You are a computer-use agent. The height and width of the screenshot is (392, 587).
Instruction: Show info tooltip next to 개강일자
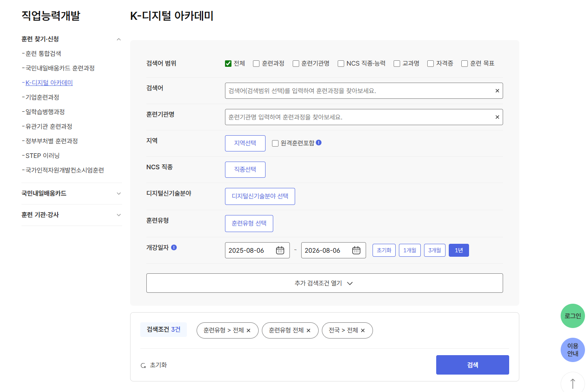click(174, 247)
